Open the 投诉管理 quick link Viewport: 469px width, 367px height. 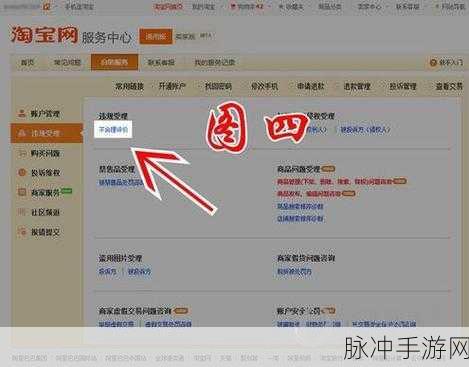click(403, 86)
